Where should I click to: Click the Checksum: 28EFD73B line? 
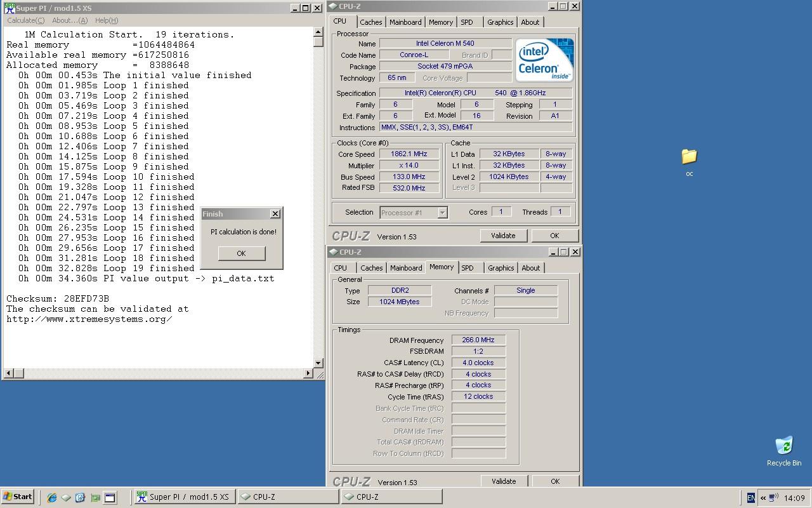click(x=58, y=298)
